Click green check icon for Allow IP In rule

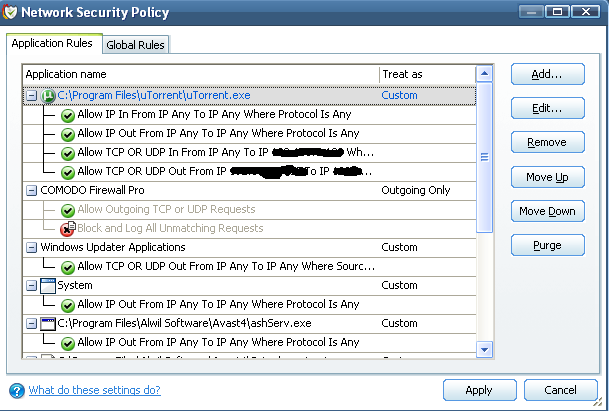pyautogui.click(x=68, y=115)
